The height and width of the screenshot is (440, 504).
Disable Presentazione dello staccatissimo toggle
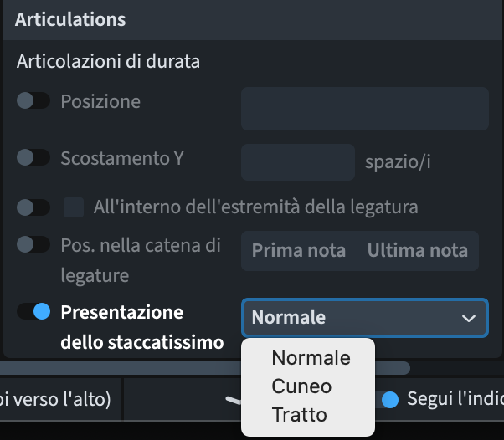click(33, 311)
